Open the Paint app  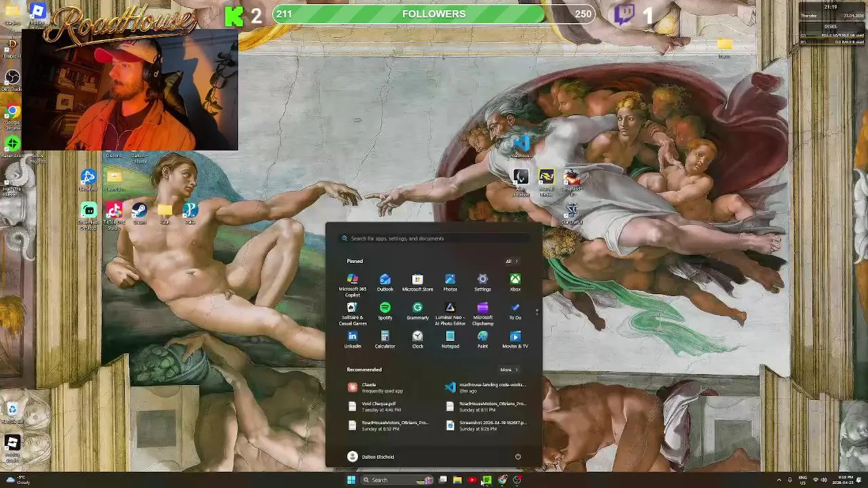pyautogui.click(x=482, y=340)
